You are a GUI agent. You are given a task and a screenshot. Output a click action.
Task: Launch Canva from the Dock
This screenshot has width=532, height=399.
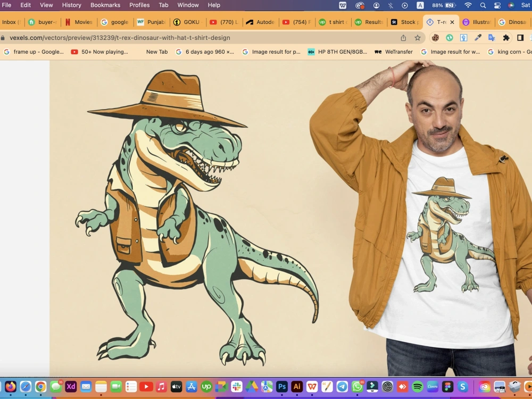pyautogui.click(x=433, y=386)
